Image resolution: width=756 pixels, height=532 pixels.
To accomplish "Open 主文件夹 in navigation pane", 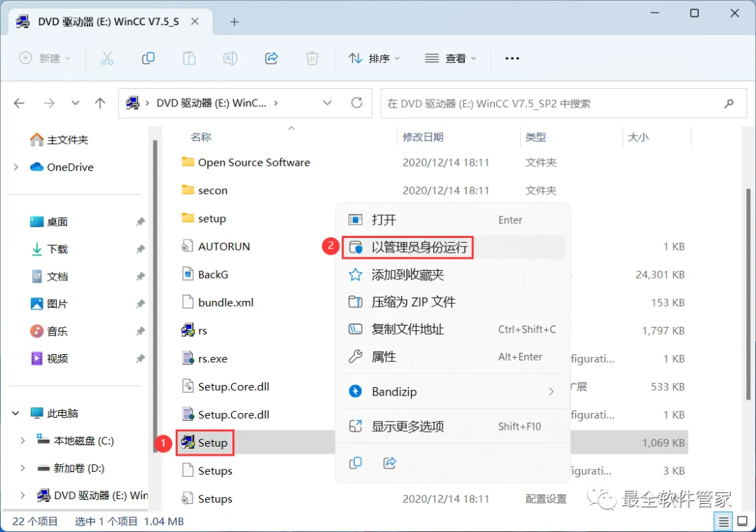I will pyautogui.click(x=59, y=140).
